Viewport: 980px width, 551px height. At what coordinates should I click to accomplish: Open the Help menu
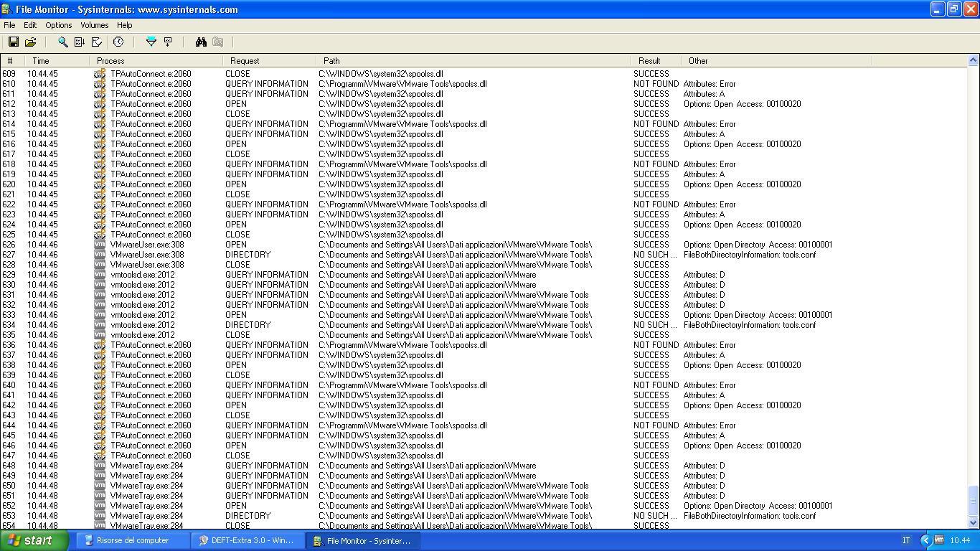[x=124, y=25]
